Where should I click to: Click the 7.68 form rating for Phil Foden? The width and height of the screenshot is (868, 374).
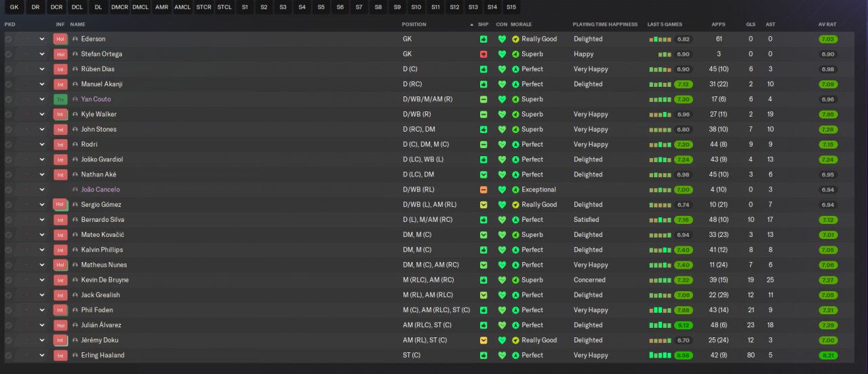[x=684, y=310]
